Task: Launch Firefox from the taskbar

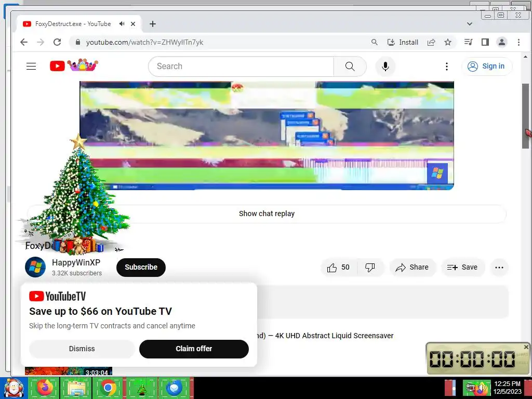Action: (x=45, y=388)
